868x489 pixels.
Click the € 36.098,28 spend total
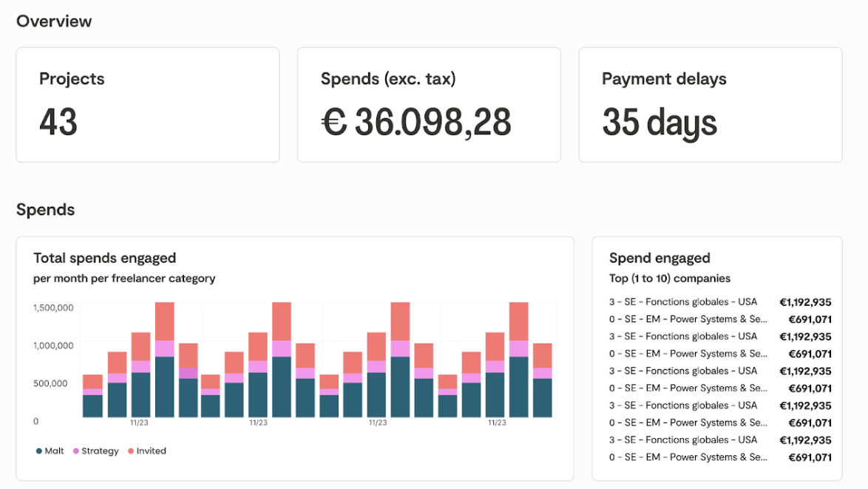click(x=416, y=123)
